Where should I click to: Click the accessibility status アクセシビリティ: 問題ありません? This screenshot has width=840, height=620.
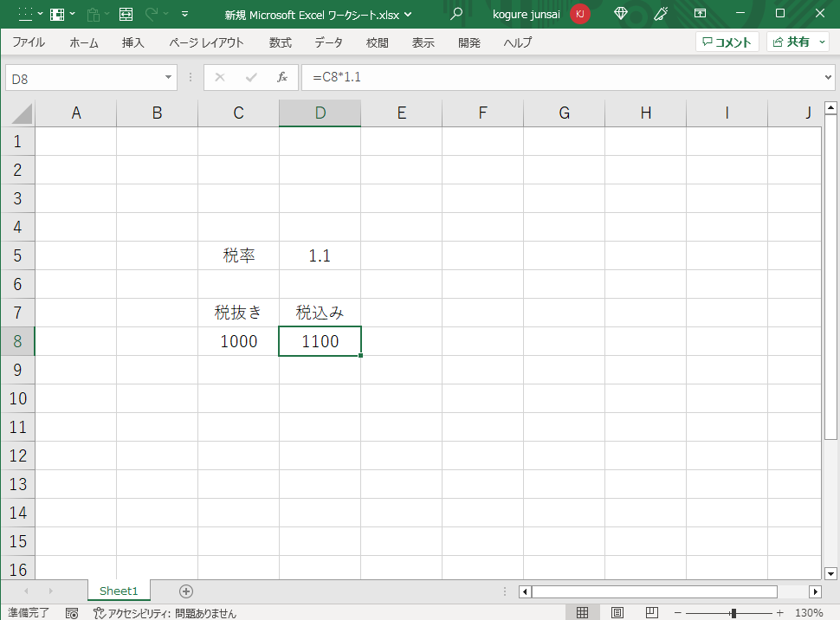point(165,613)
